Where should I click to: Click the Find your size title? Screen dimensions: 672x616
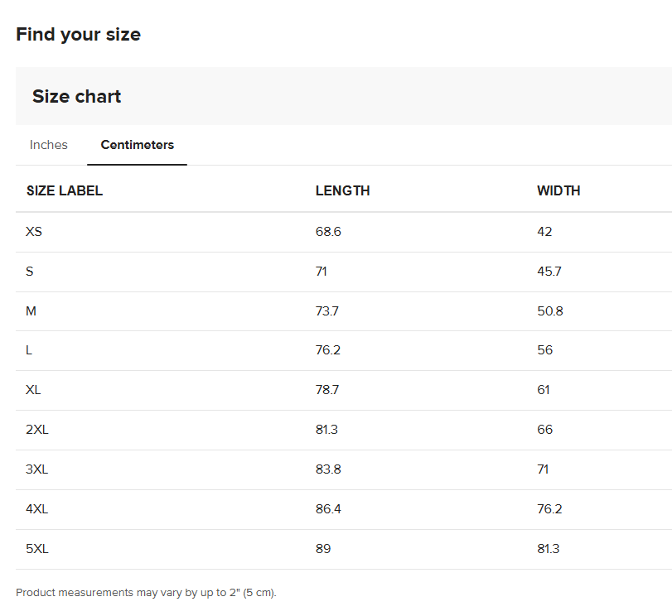tap(78, 34)
